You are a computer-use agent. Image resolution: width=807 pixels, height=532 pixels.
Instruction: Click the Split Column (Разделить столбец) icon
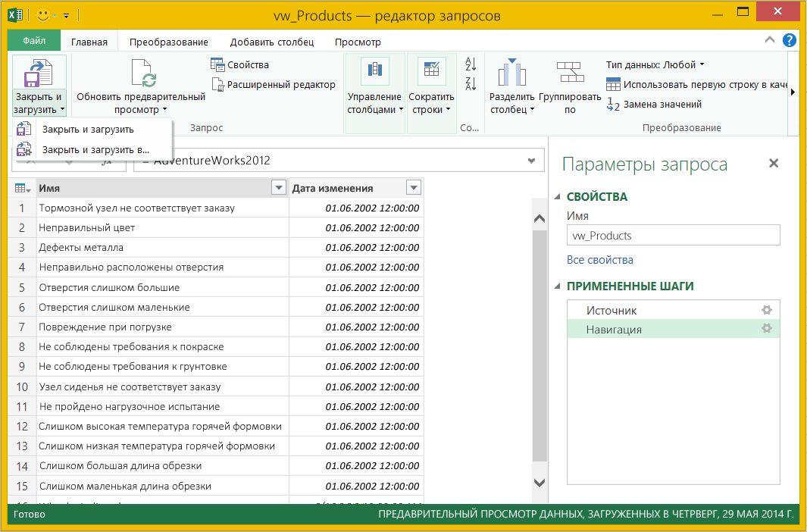pyautogui.click(x=512, y=74)
